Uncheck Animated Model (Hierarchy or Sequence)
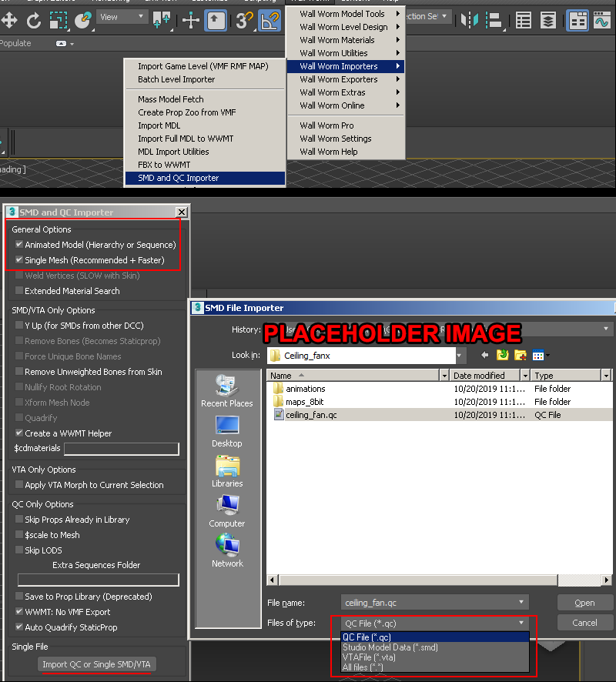The image size is (616, 682). pos(19,245)
